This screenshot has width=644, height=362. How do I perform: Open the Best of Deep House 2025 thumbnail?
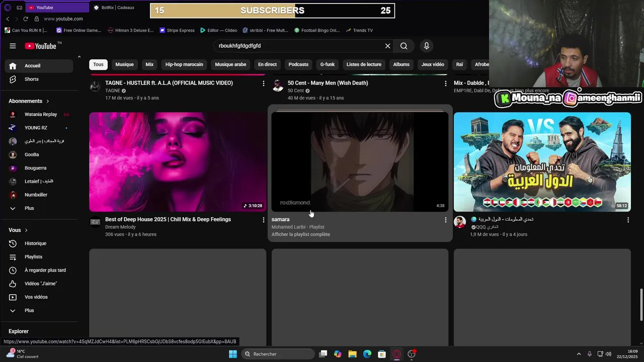178,162
